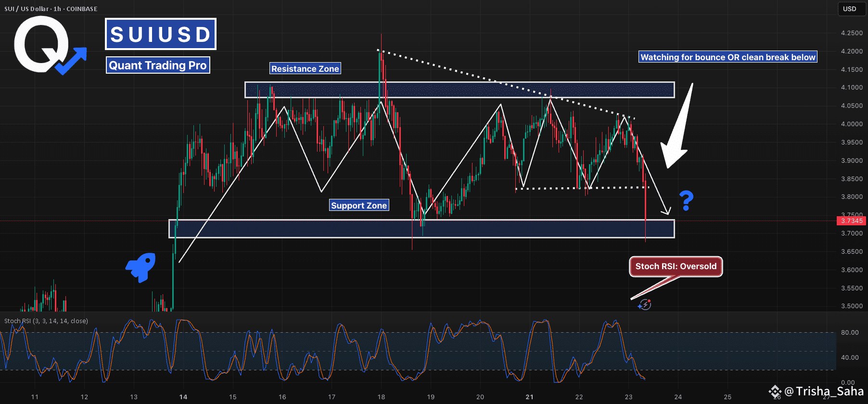Click the blue rocket icon

point(141,267)
